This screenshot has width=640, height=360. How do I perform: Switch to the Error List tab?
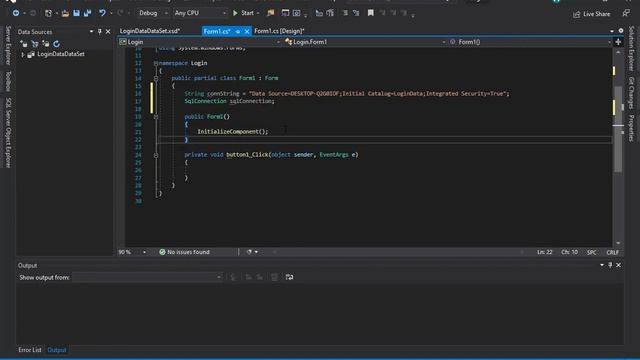(x=30, y=350)
